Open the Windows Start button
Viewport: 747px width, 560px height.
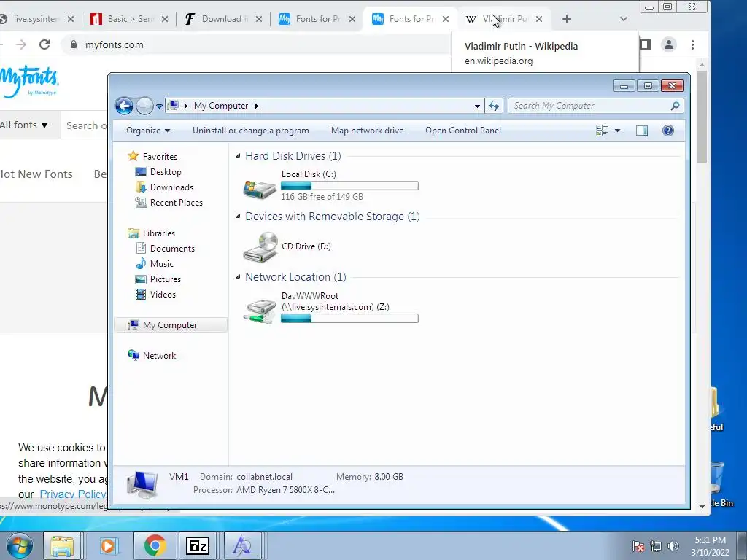coord(19,545)
